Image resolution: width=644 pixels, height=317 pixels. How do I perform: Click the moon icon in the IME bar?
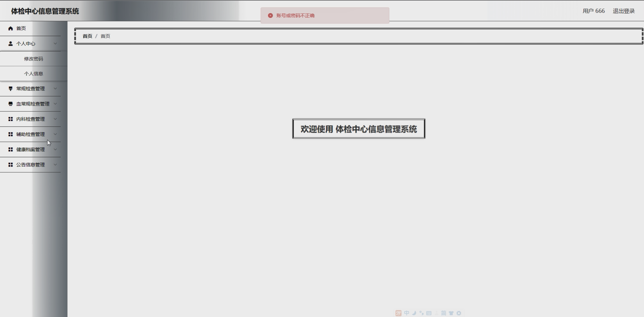(414, 313)
